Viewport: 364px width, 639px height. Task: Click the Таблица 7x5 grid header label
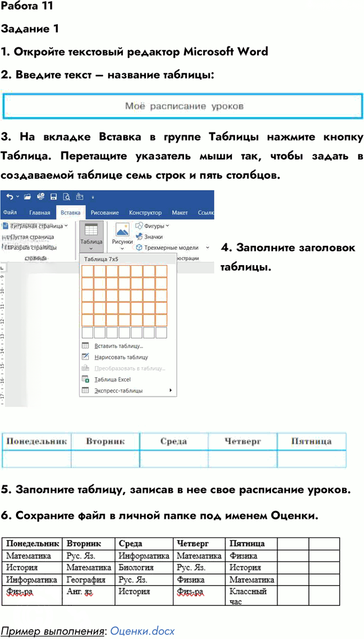[x=102, y=259]
